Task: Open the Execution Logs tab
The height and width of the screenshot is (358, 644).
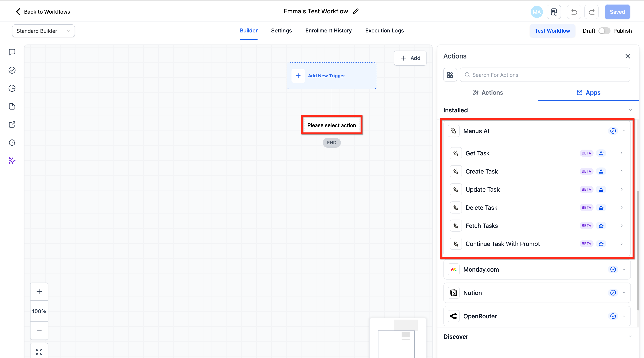Action: (384, 31)
